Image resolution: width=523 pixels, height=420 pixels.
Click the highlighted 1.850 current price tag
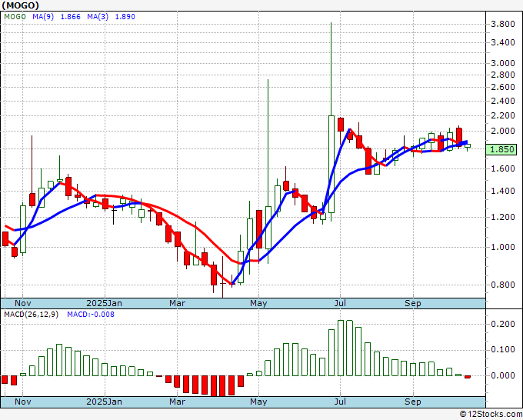tap(501, 149)
